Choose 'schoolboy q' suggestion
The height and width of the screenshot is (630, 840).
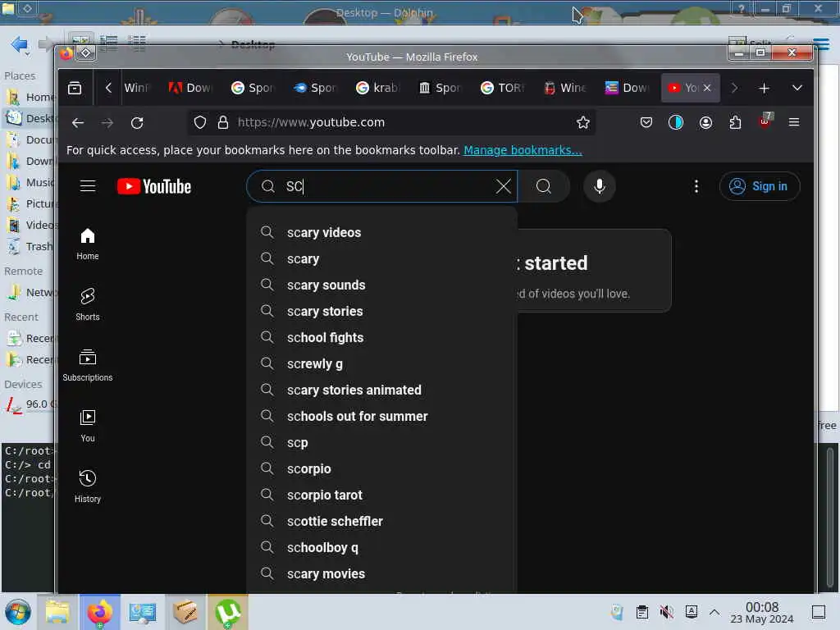(x=382, y=547)
